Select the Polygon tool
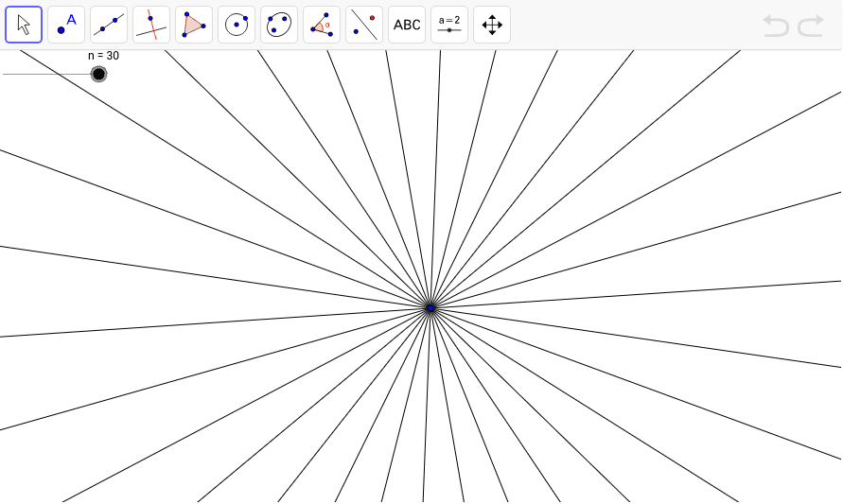 pyautogui.click(x=194, y=25)
